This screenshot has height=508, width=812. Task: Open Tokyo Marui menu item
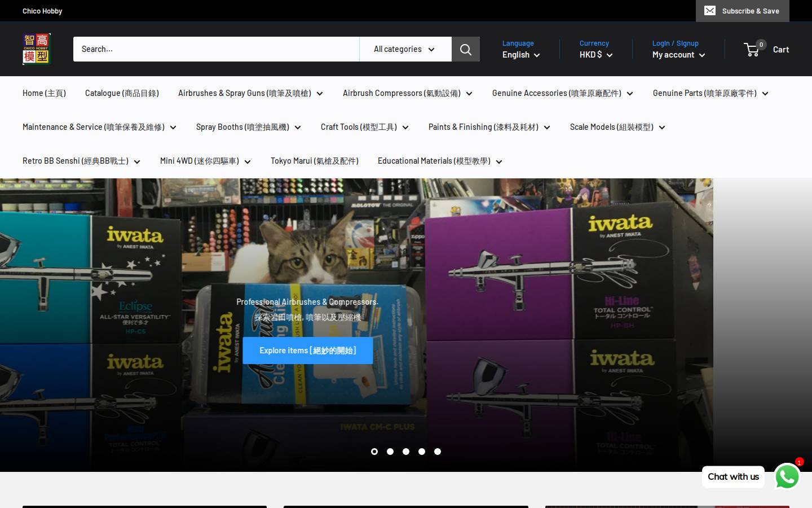[x=315, y=161]
